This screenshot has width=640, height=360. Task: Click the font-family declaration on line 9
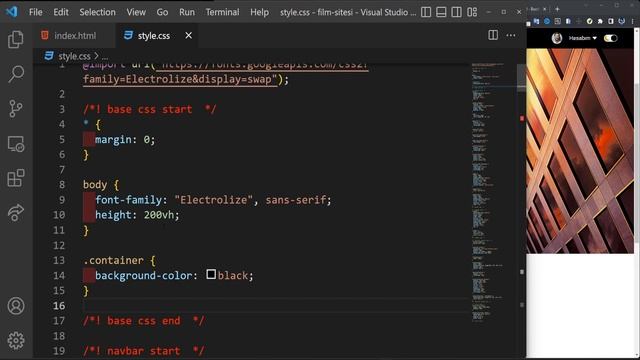213,200
